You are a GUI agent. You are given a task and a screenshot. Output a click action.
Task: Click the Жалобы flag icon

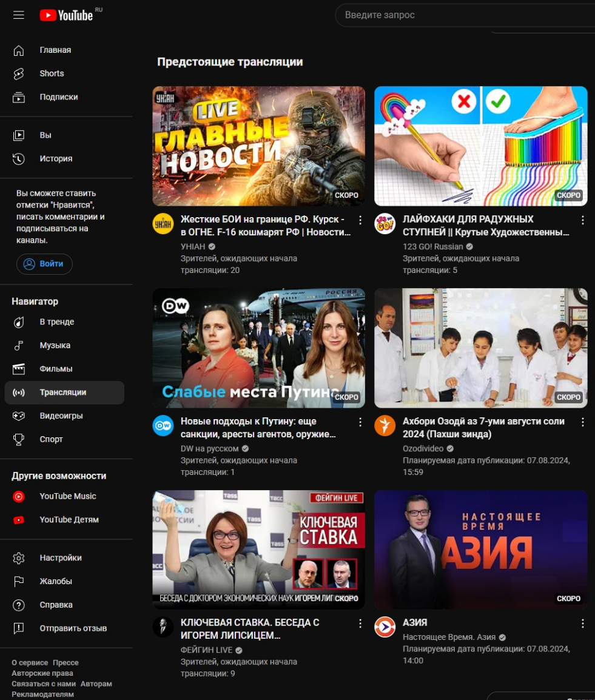(19, 582)
